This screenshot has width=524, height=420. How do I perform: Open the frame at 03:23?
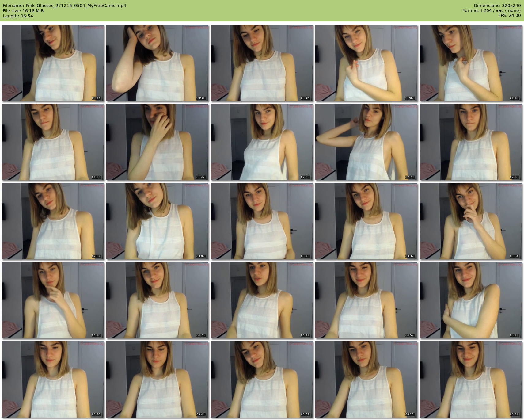262,221
